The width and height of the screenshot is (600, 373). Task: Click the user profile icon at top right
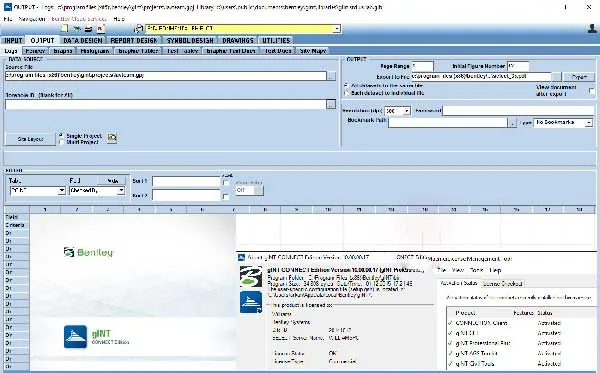pyautogui.click(x=592, y=29)
